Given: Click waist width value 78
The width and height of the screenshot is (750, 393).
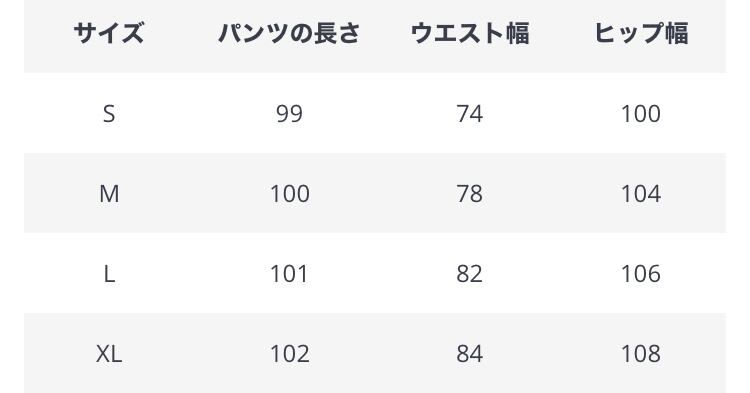Looking at the screenshot, I should pos(470,194).
